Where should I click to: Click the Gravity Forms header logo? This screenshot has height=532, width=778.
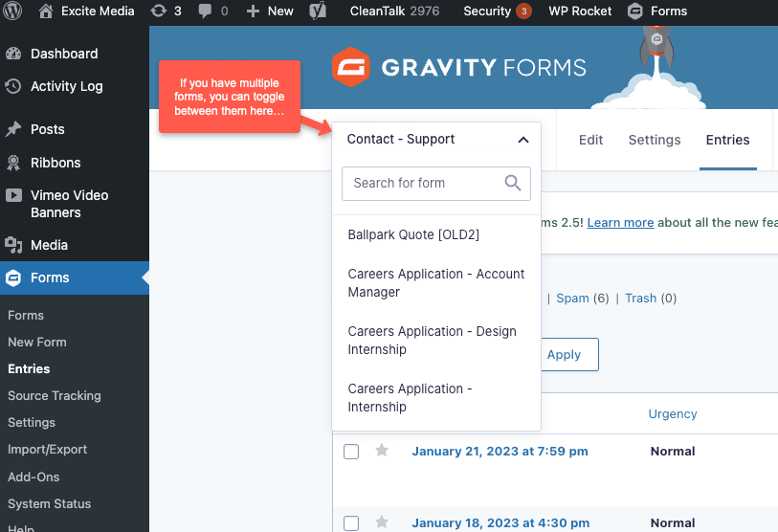pos(459,67)
